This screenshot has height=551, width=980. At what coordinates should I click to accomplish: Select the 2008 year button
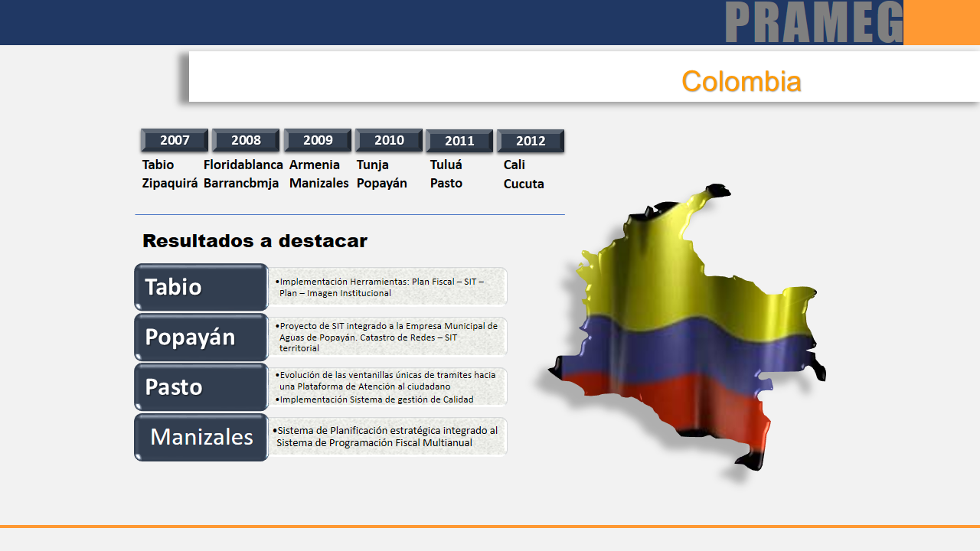246,141
